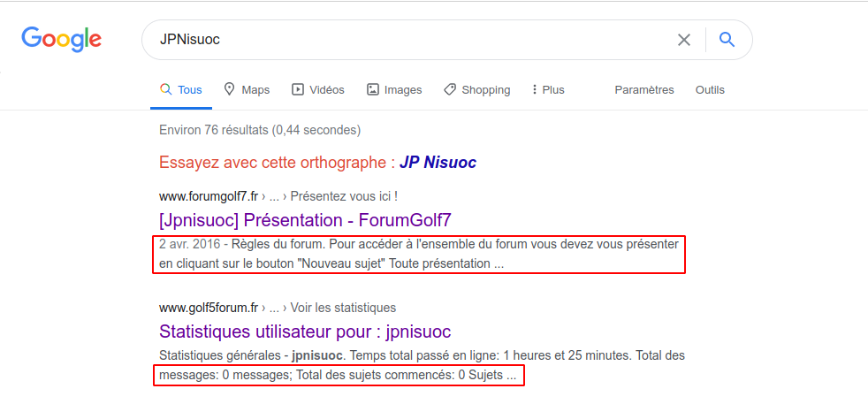This screenshot has width=868, height=404.
Task: Click the Essayez avec cette orthographe label
Action: (277, 163)
